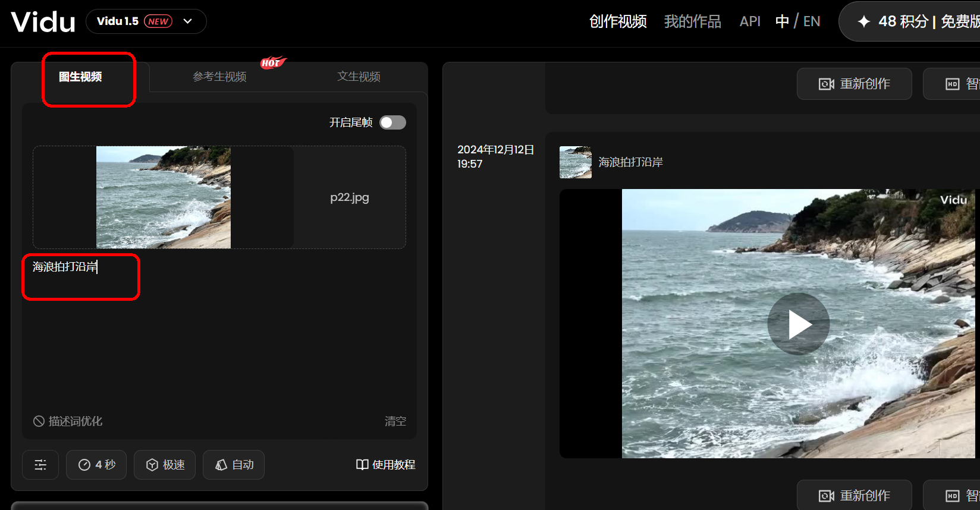The image size is (980, 510).
Task: Click the 2024年12月12日 19:57 timestamp
Action: pos(495,157)
